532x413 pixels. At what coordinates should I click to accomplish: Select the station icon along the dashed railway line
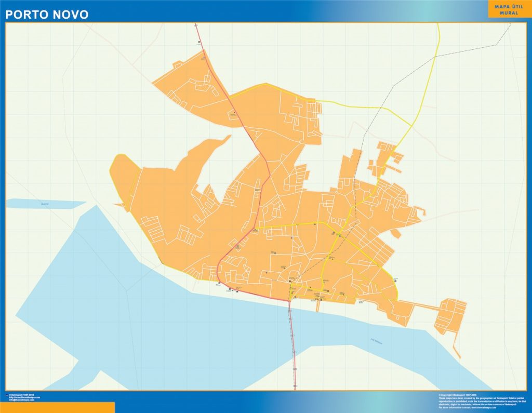tap(332, 258)
